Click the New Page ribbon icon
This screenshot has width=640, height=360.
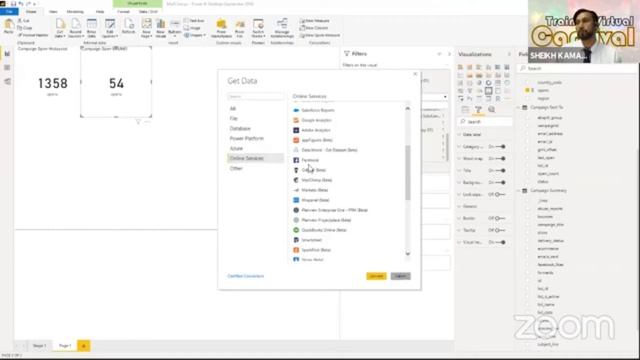point(146,28)
